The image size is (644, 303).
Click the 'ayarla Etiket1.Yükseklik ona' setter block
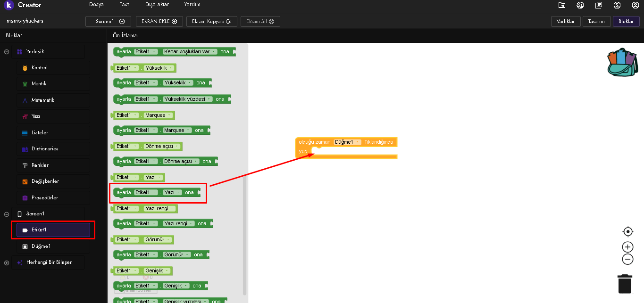pos(163,82)
